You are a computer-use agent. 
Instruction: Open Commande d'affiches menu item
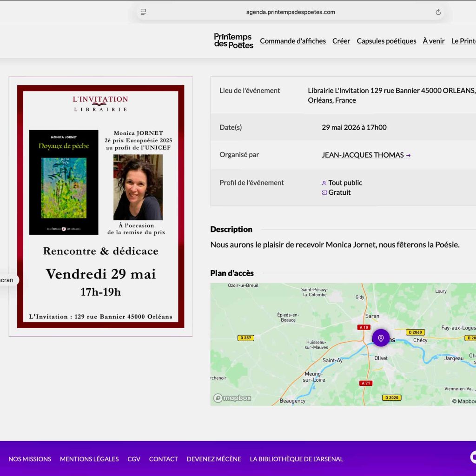coord(293,41)
